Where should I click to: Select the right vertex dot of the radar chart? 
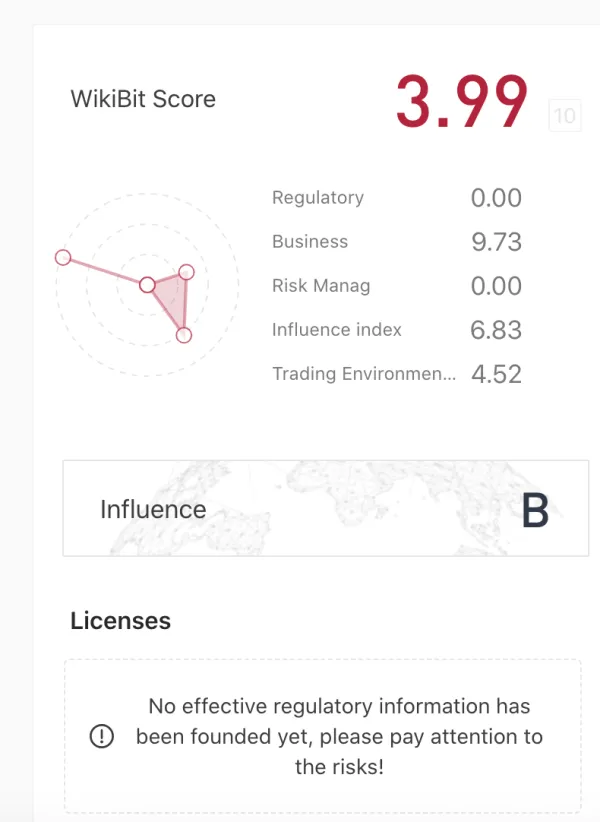point(186,270)
